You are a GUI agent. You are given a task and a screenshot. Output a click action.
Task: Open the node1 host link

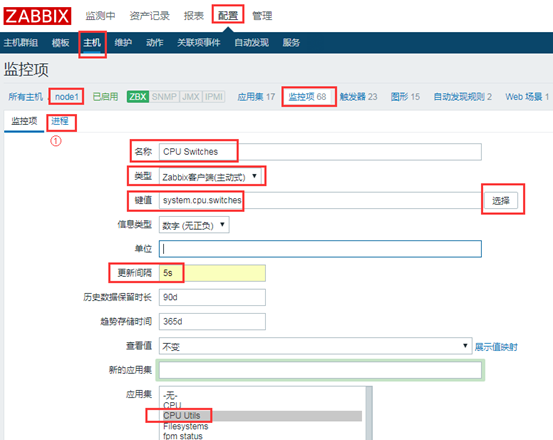coord(67,97)
